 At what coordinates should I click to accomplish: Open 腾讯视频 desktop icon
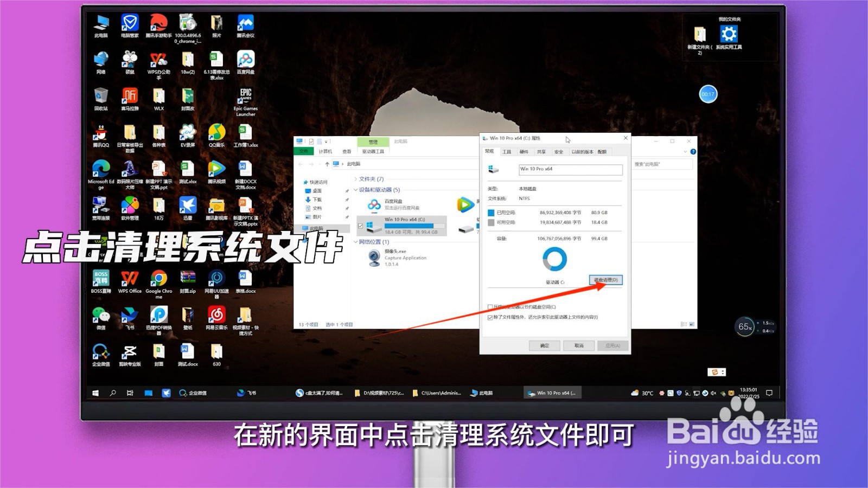(x=216, y=172)
